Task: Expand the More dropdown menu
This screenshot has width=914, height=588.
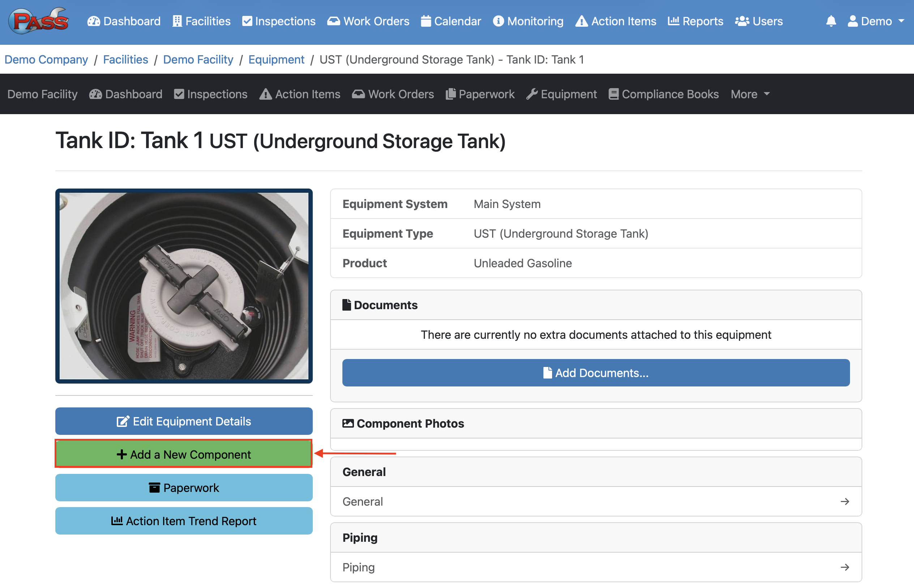Action: tap(750, 94)
